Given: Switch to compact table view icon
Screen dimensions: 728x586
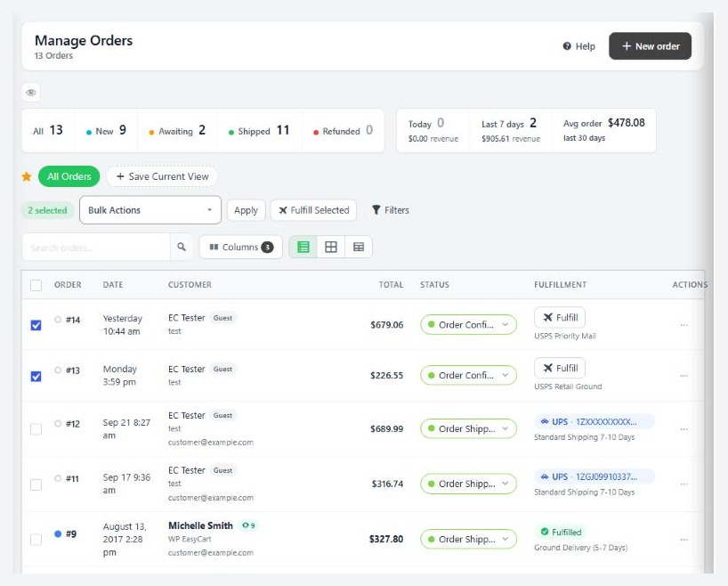Looking at the screenshot, I should coord(359,247).
